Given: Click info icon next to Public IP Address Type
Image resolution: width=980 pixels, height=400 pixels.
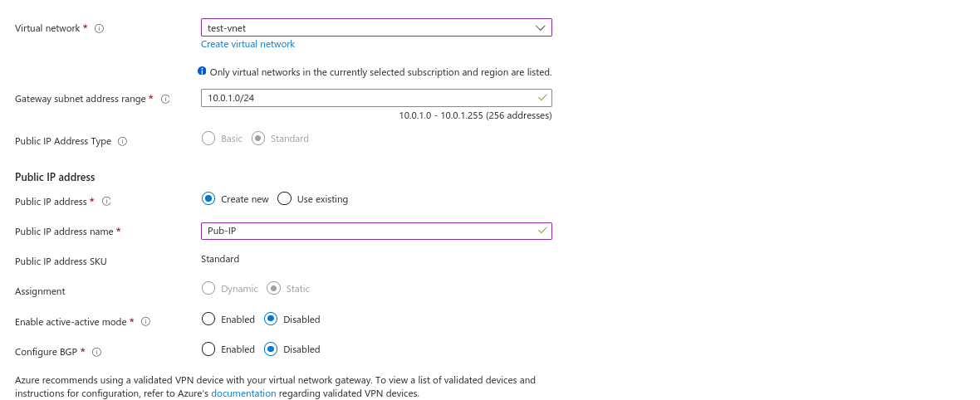Looking at the screenshot, I should click(x=123, y=141).
